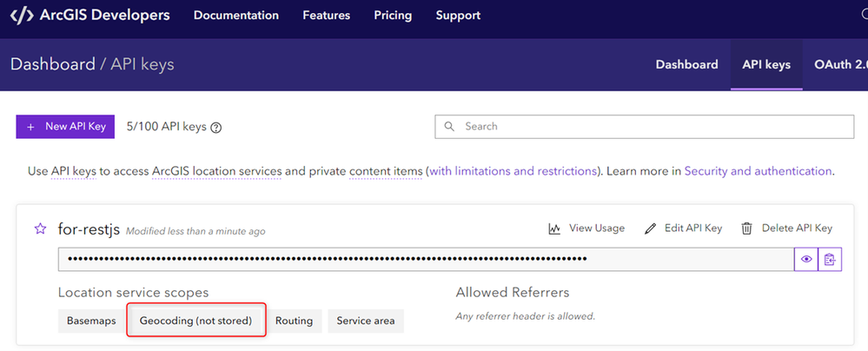Go to the Pricing page
Viewport: 868px width, 351px height.
click(x=393, y=16)
